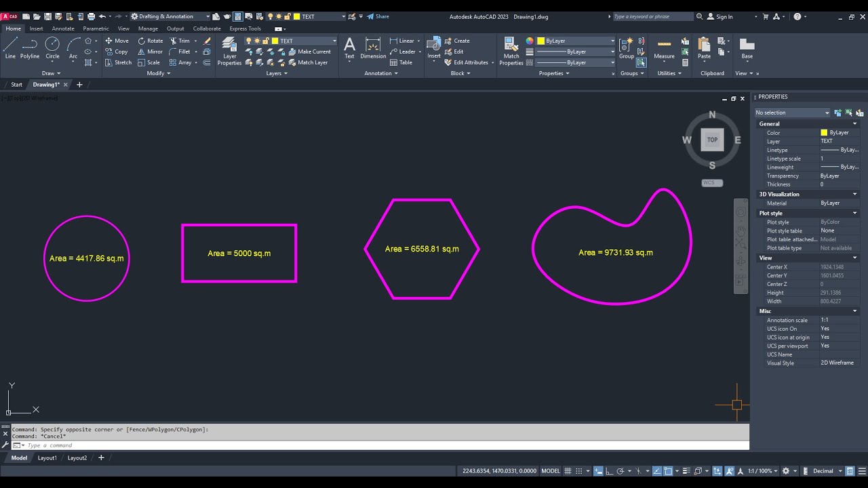Switch to the Start file tab
The width and height of the screenshot is (868, 488).
click(x=16, y=85)
